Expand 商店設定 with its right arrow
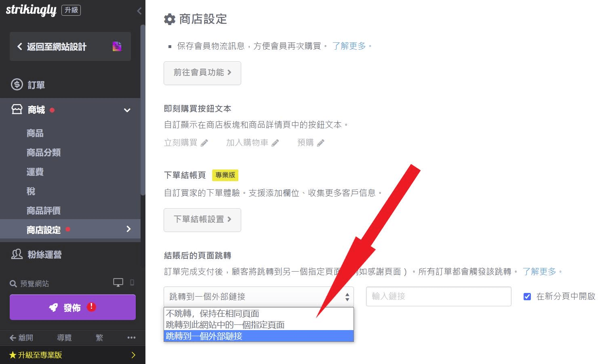Viewport: 604px width, 364px height. tap(128, 229)
